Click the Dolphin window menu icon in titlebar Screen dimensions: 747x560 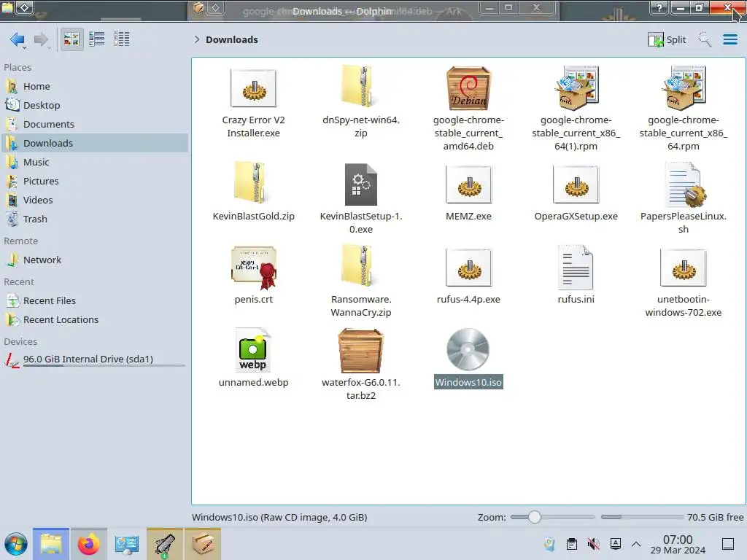coord(7,7)
